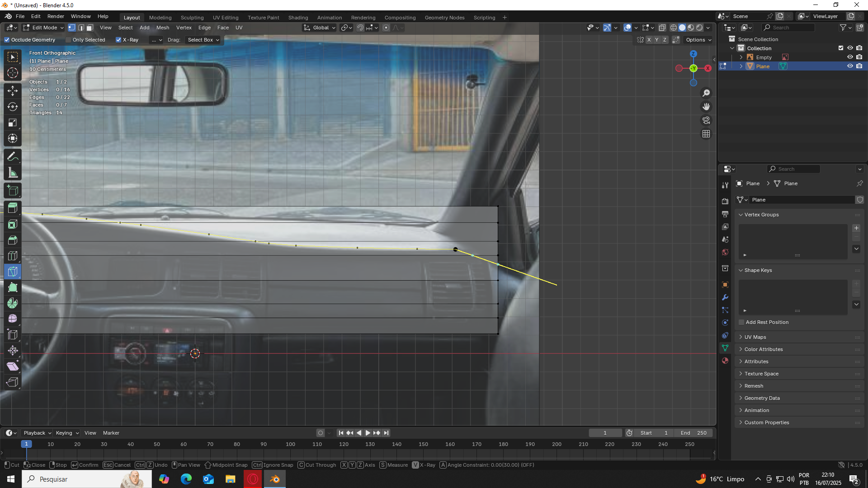The image size is (868, 488).
Task: Select the Rotate tool
Action: tap(13, 107)
